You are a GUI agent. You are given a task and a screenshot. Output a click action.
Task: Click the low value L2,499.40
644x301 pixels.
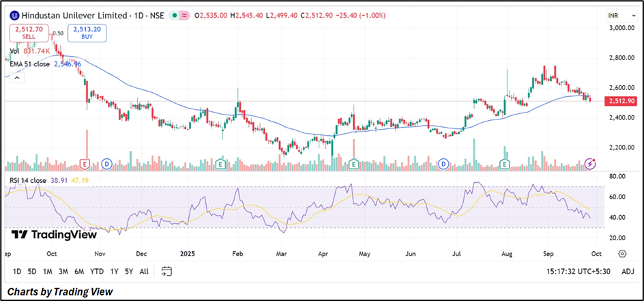tap(282, 16)
